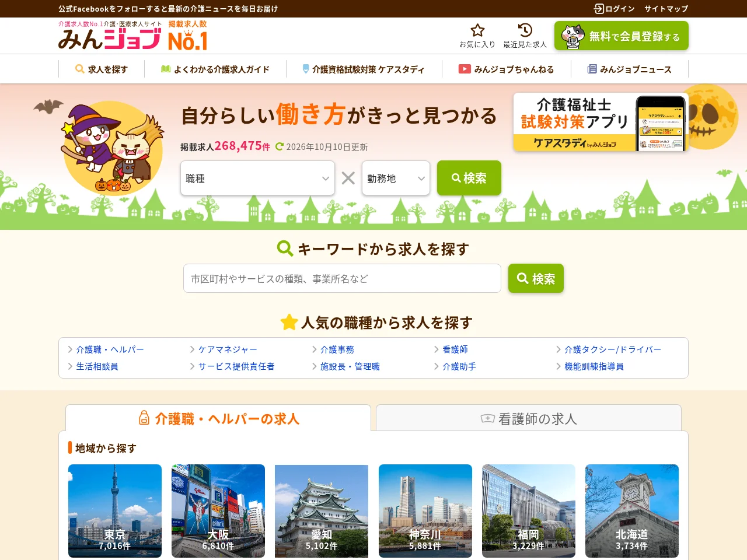Screen dimensions: 747x560
Task: Select the 愛知 region thumbnail
Action: (x=322, y=511)
